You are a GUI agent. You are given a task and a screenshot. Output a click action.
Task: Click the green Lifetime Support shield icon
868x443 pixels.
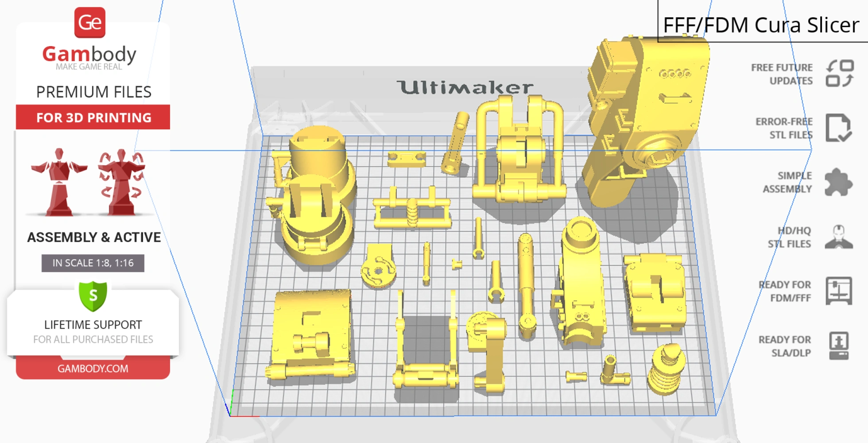(93, 296)
